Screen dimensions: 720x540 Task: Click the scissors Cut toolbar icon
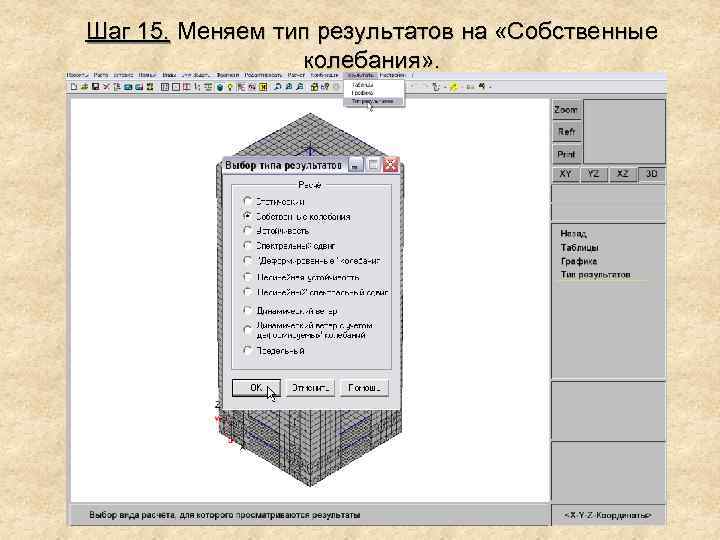pyautogui.click(x=106, y=86)
